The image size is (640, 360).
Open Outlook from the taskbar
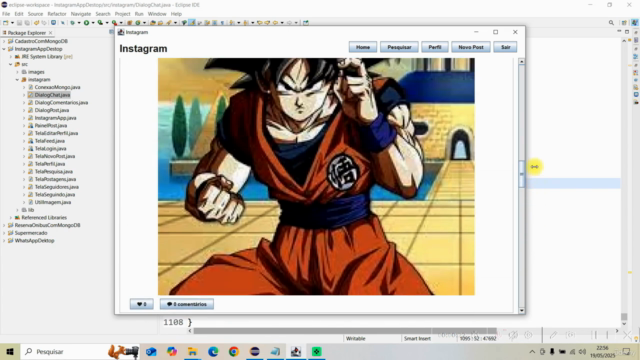[x=151, y=351]
